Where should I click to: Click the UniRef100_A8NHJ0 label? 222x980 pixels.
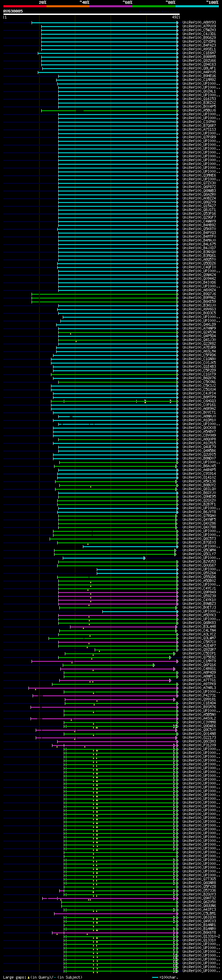pos(199,416)
